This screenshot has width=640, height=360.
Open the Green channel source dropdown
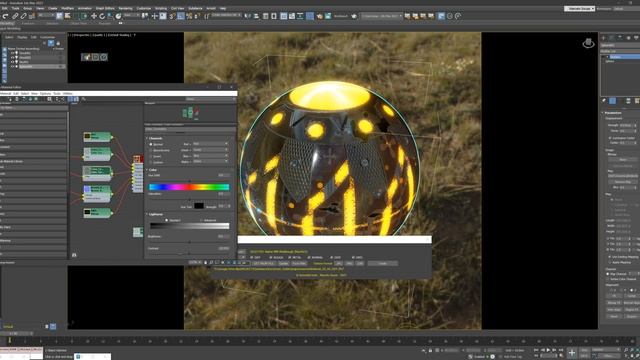210,150
